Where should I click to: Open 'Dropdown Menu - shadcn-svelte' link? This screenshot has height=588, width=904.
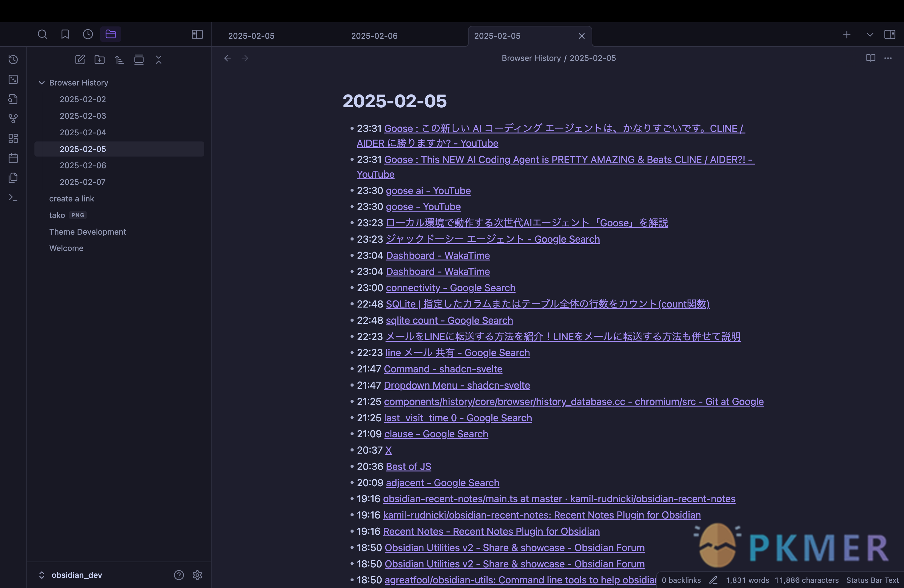457,386
